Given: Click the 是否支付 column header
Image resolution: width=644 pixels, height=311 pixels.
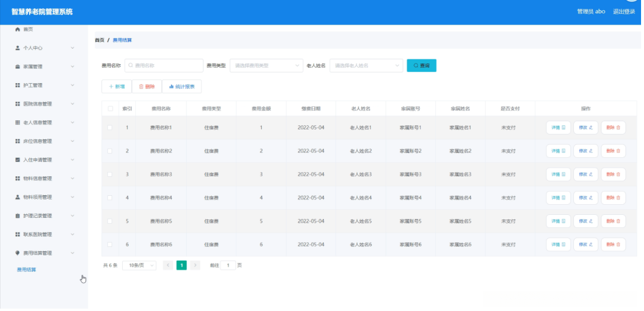Looking at the screenshot, I should [510, 109].
